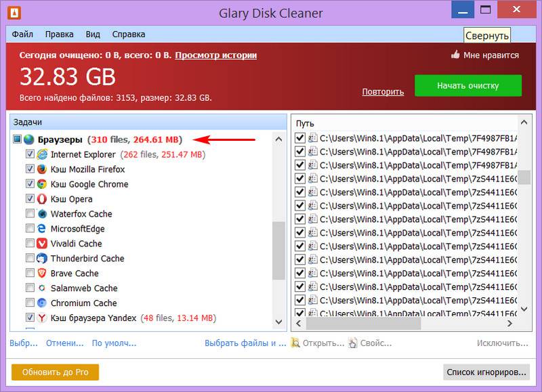Click the Список игнорирования button
The image size is (542, 392).
point(486,372)
